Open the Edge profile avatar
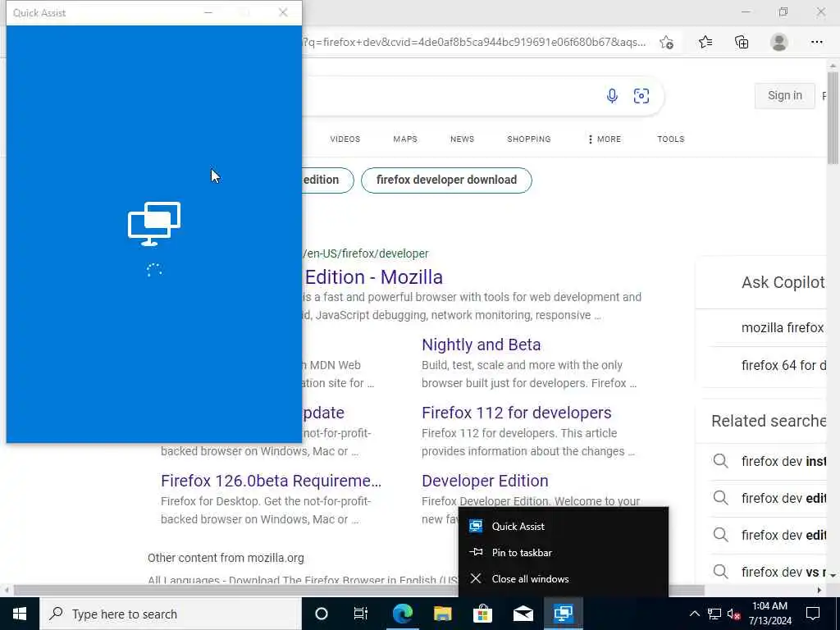This screenshot has width=840, height=630. (x=779, y=42)
